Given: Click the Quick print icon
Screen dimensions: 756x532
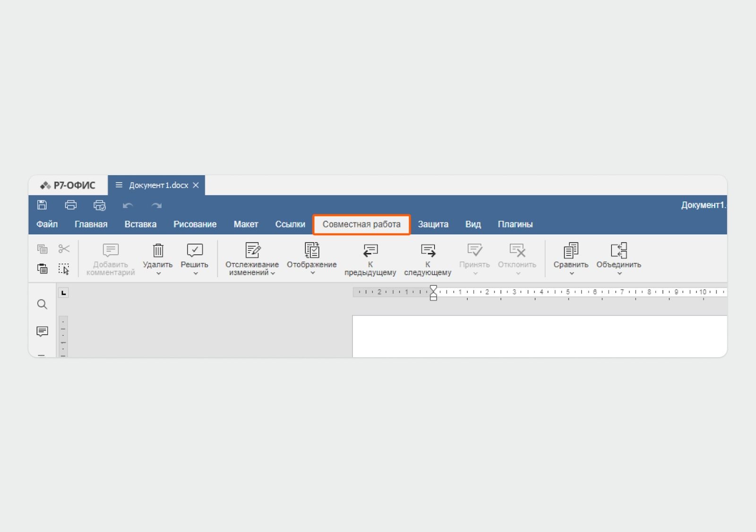Looking at the screenshot, I should [100, 205].
